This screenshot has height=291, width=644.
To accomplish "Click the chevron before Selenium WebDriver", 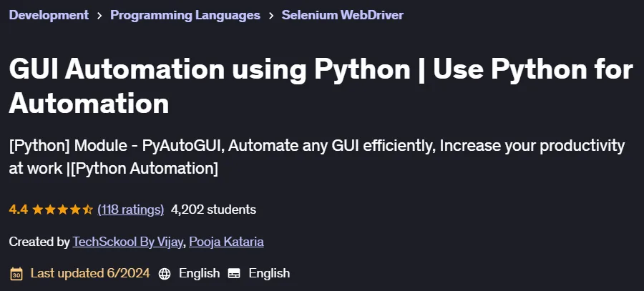I will 271,16.
